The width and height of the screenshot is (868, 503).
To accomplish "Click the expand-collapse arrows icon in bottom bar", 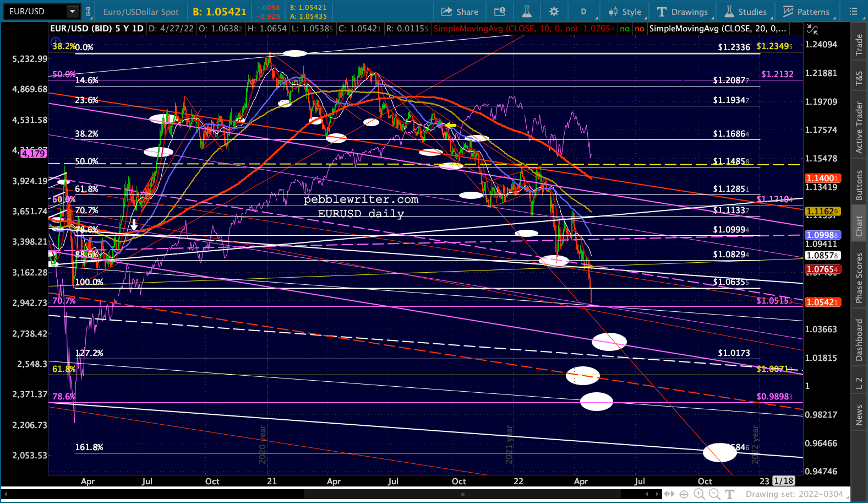I will pos(669,494).
